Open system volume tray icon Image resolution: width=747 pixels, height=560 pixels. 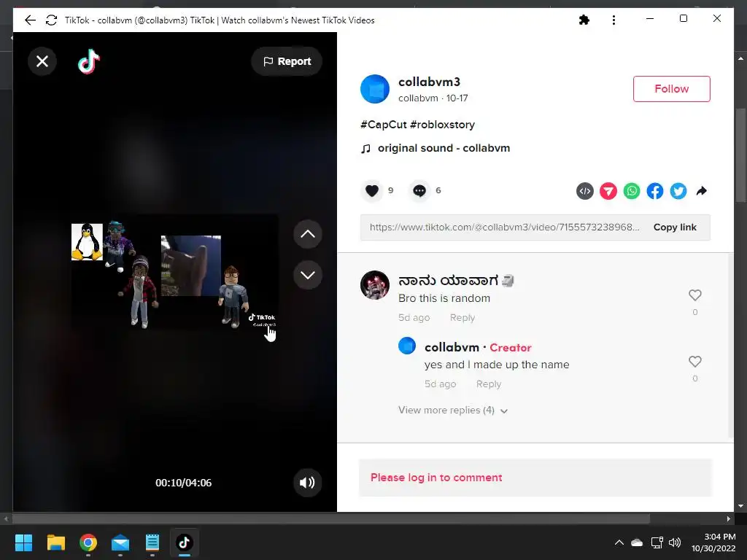[x=675, y=542]
